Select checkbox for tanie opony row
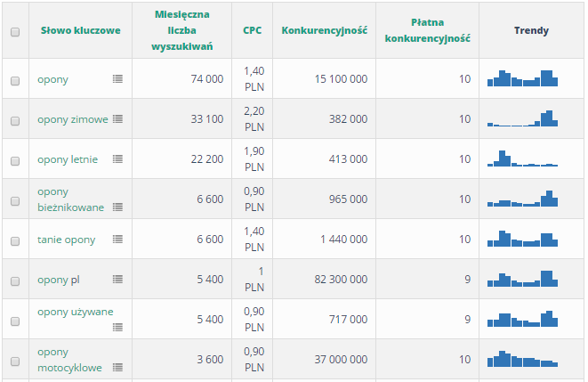588x382 pixels. [15, 240]
